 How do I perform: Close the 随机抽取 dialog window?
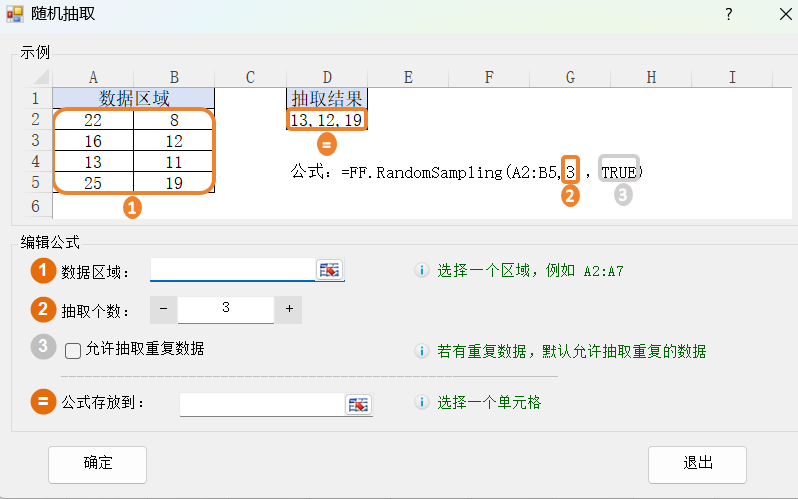coord(774,14)
